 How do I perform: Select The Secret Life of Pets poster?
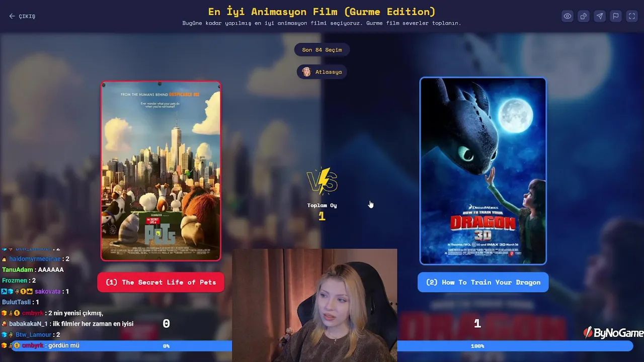tap(161, 171)
